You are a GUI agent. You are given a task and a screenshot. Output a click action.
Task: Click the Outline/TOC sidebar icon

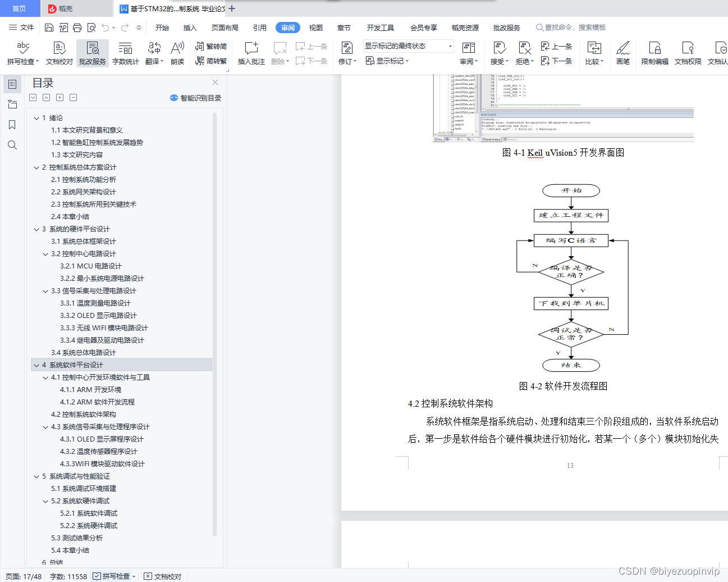(12, 84)
